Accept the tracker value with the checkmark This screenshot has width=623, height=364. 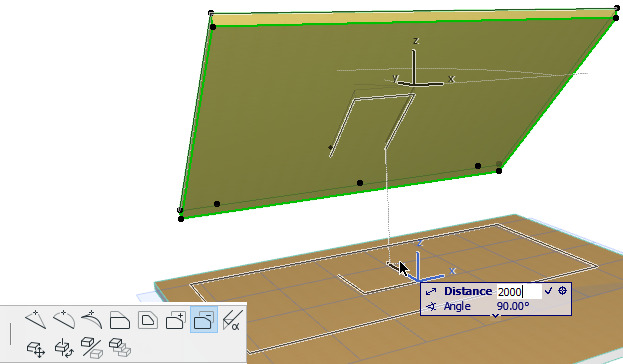pos(549,291)
